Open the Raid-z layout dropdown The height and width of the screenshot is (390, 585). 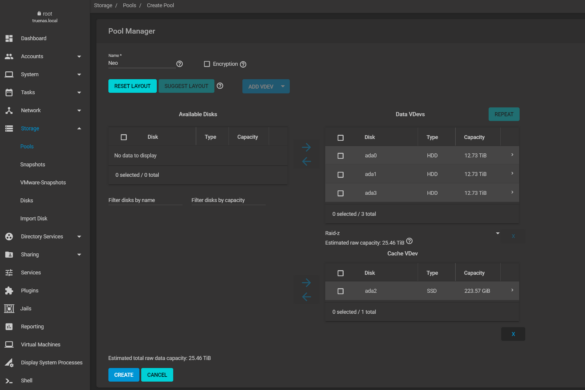tap(412, 233)
